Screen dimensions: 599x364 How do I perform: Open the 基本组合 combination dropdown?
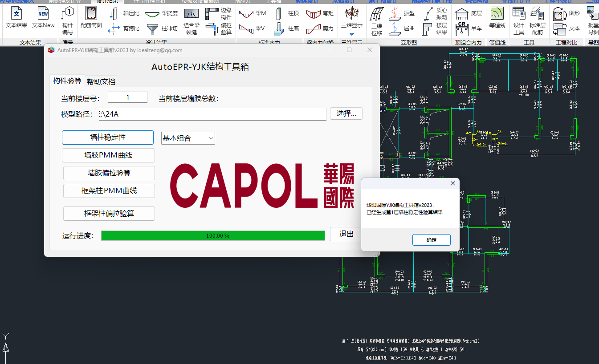[188, 138]
